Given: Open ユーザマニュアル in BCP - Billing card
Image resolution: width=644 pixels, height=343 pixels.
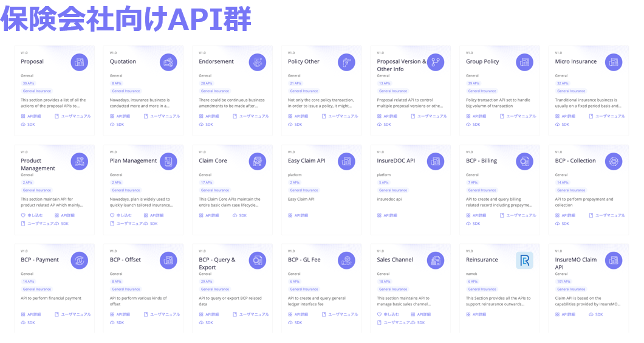Looking at the screenshot, I should coord(518,215).
